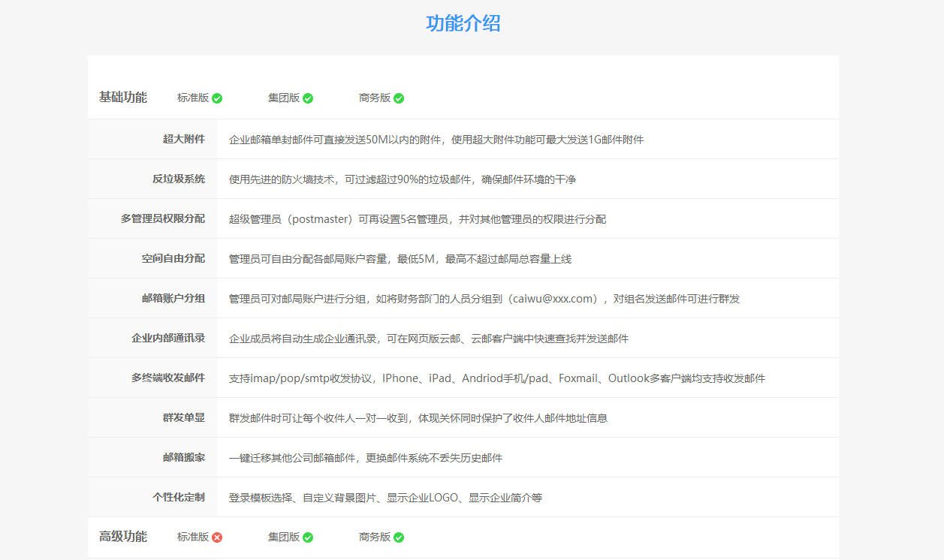Click the 多终端收发邮件 feature label
Image resolution: width=944 pixels, height=560 pixels.
point(167,378)
